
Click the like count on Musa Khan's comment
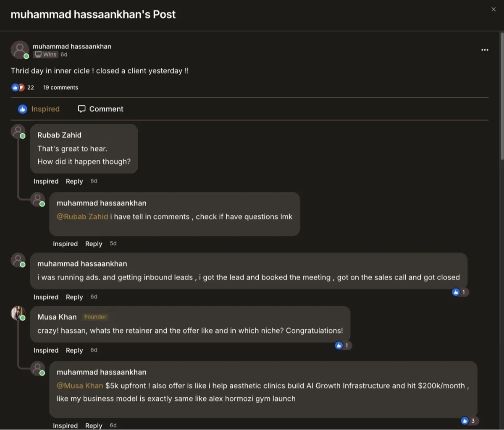click(x=342, y=345)
